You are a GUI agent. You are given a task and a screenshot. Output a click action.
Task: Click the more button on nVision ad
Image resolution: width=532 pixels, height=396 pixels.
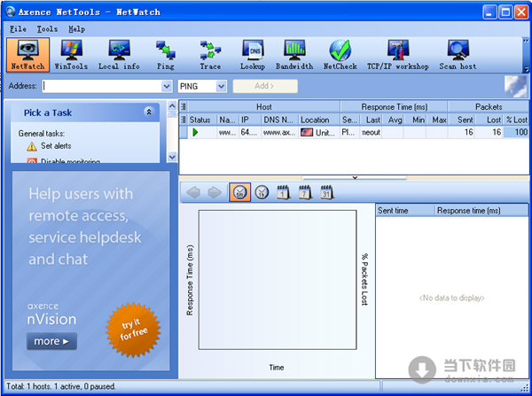click(x=51, y=341)
